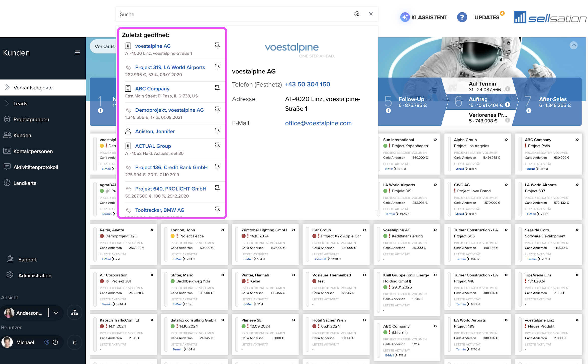
Task: Select Verkaufsprojekte in sidebar
Action: (43, 88)
